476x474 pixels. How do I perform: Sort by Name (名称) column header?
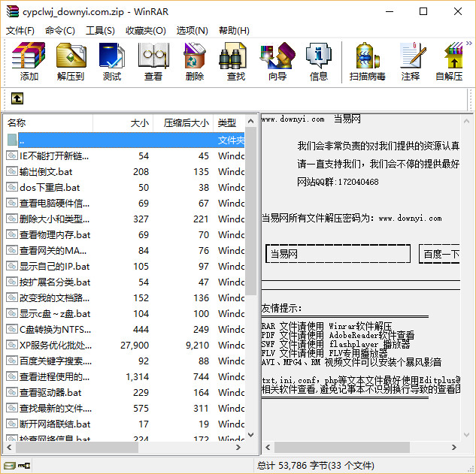[x=49, y=123]
